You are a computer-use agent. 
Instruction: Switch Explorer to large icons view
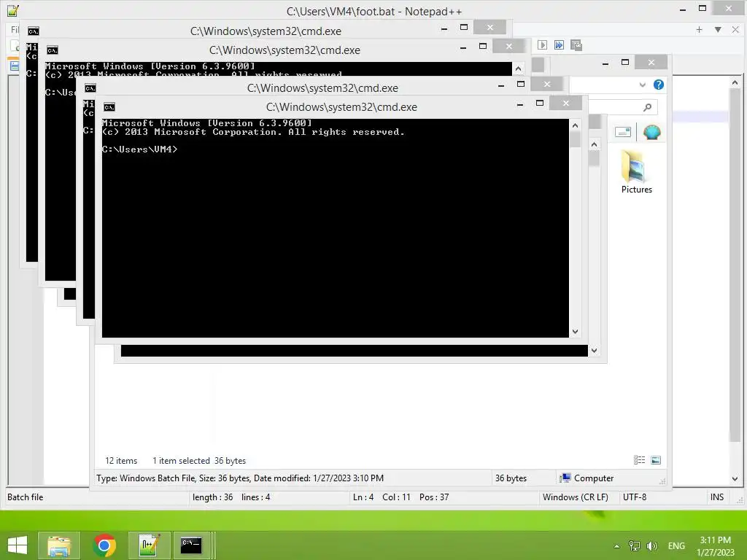coord(656,460)
